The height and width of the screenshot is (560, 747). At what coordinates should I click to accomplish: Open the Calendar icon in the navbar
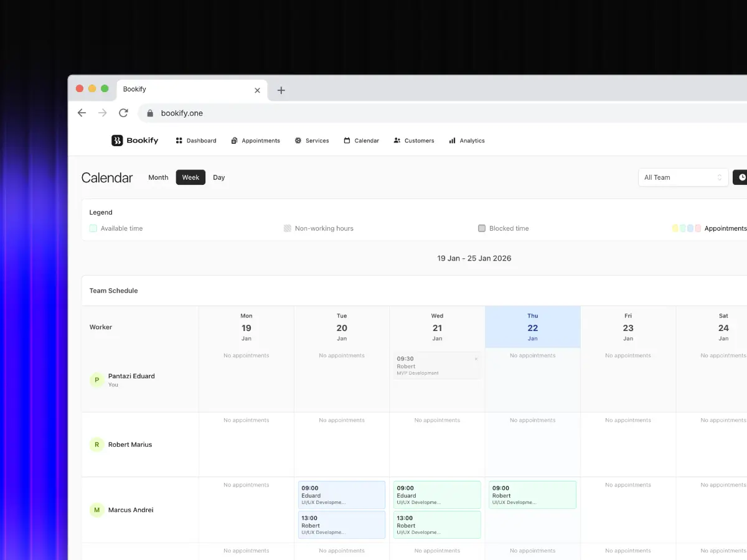(345, 141)
